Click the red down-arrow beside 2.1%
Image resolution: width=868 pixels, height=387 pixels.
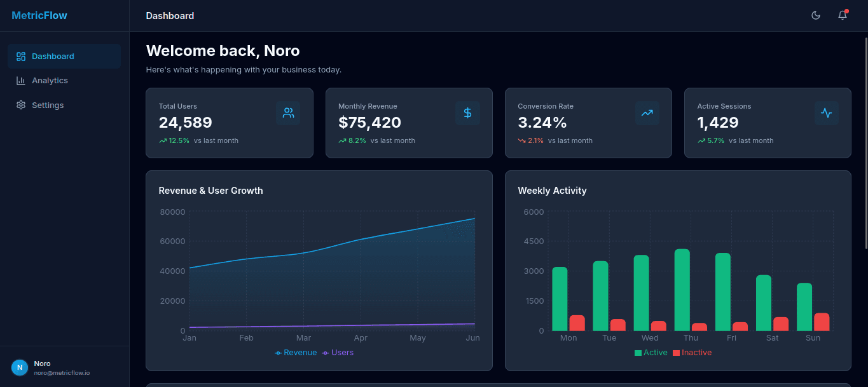(x=521, y=140)
